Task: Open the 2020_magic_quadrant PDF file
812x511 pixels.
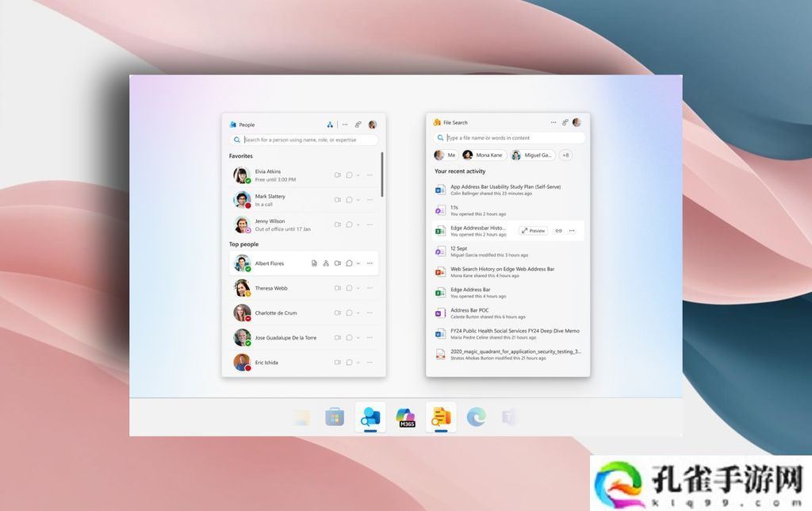Action: 508,355
